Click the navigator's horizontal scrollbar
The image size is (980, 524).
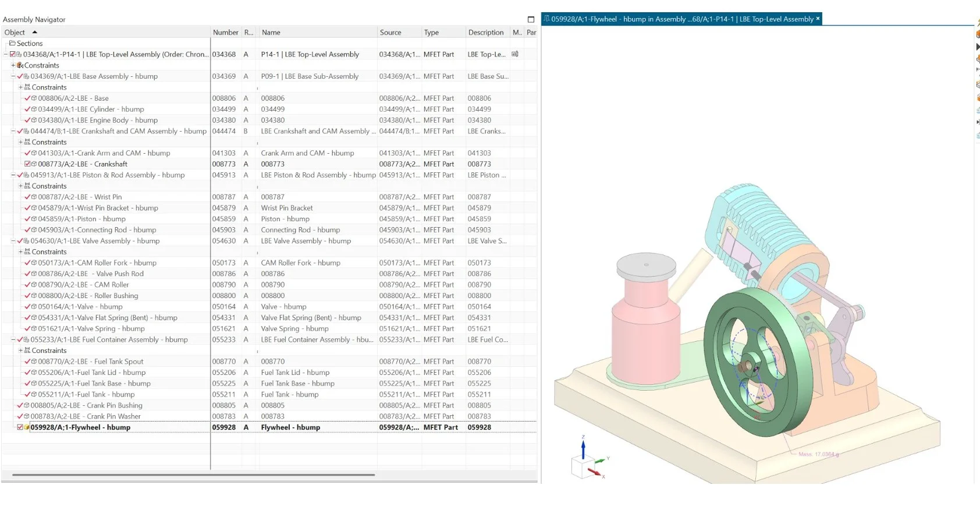click(193, 475)
